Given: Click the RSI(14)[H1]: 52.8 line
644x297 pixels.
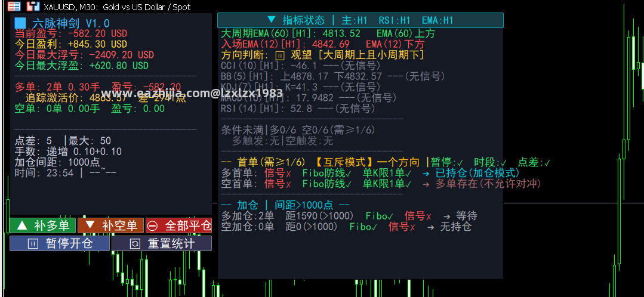Looking at the screenshot, I should (298, 109).
